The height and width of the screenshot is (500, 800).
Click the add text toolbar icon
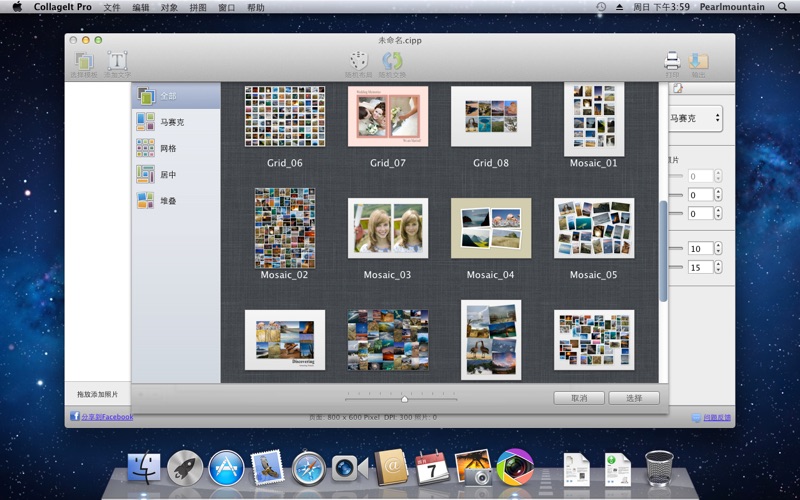click(x=117, y=60)
